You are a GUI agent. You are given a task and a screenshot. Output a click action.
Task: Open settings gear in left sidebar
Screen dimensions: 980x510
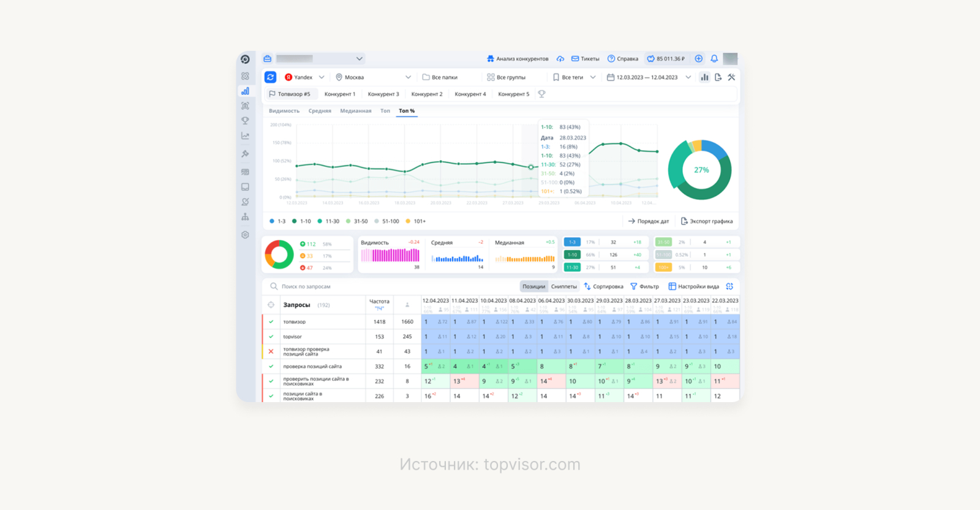[x=245, y=235]
